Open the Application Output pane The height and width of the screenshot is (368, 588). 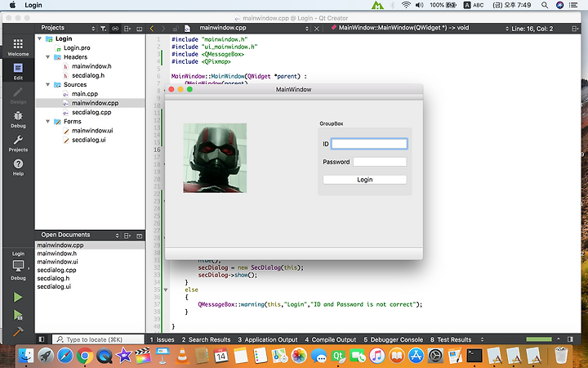[268, 339]
